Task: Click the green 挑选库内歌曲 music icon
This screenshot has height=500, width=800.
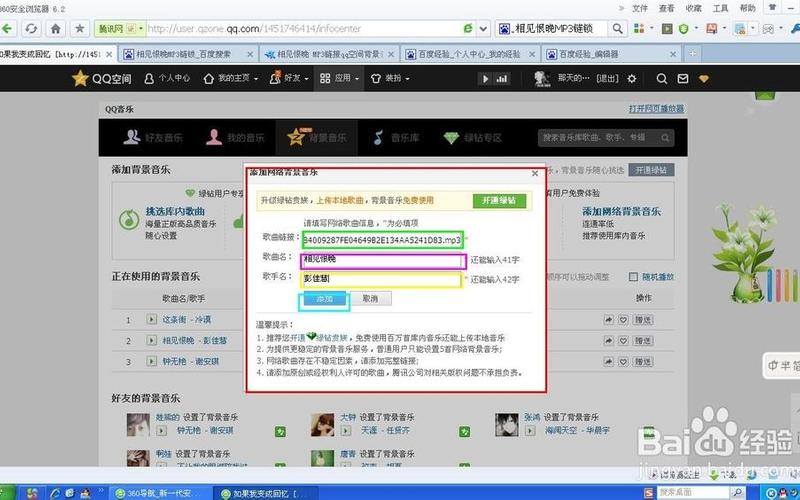Action: [x=129, y=220]
